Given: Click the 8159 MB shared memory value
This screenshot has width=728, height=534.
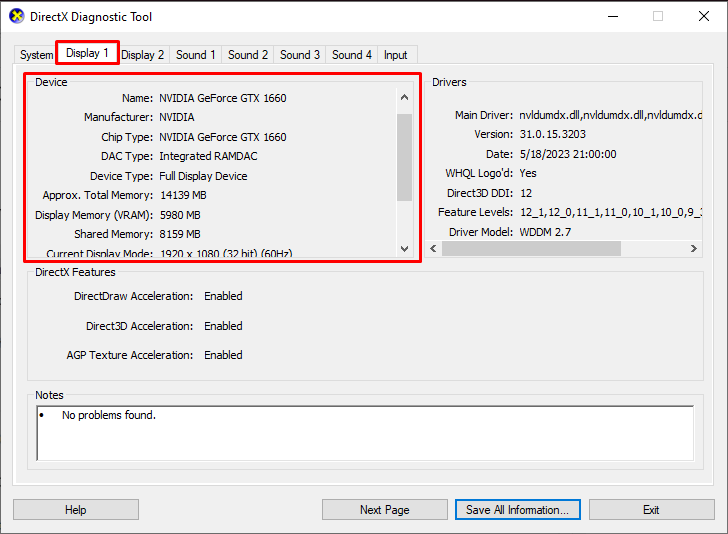Looking at the screenshot, I should click(180, 234).
